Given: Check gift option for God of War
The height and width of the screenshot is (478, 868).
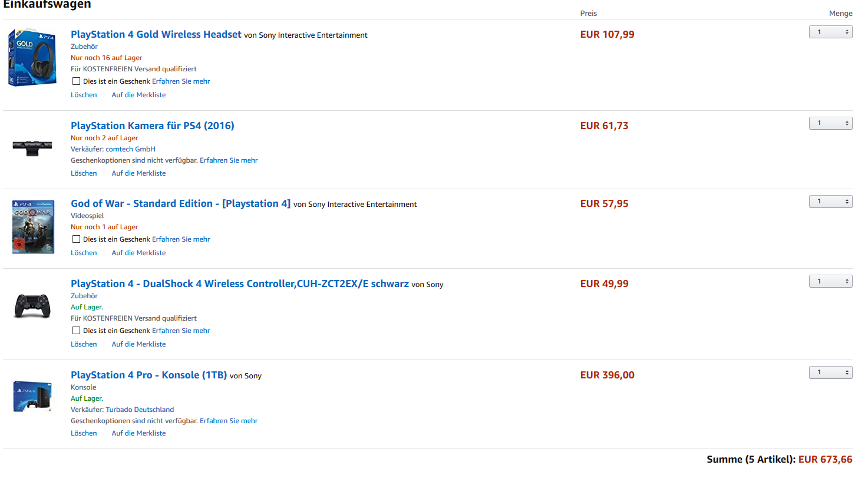Looking at the screenshot, I should (76, 239).
